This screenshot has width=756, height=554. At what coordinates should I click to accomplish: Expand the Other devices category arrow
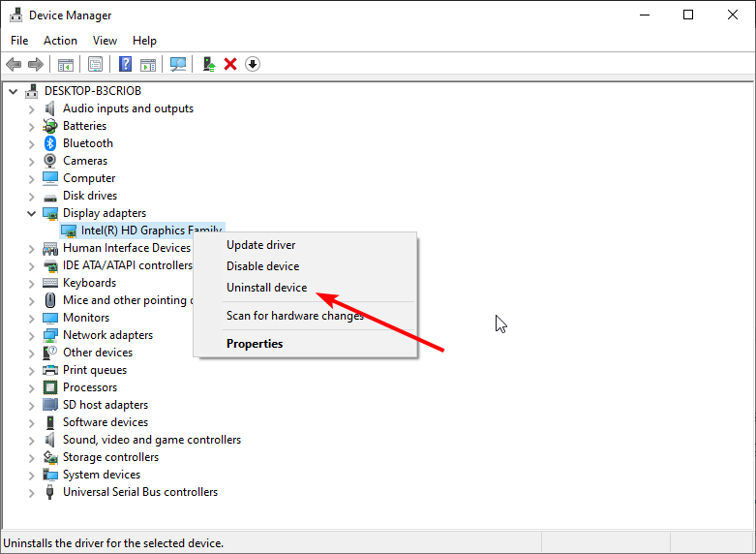tap(31, 353)
